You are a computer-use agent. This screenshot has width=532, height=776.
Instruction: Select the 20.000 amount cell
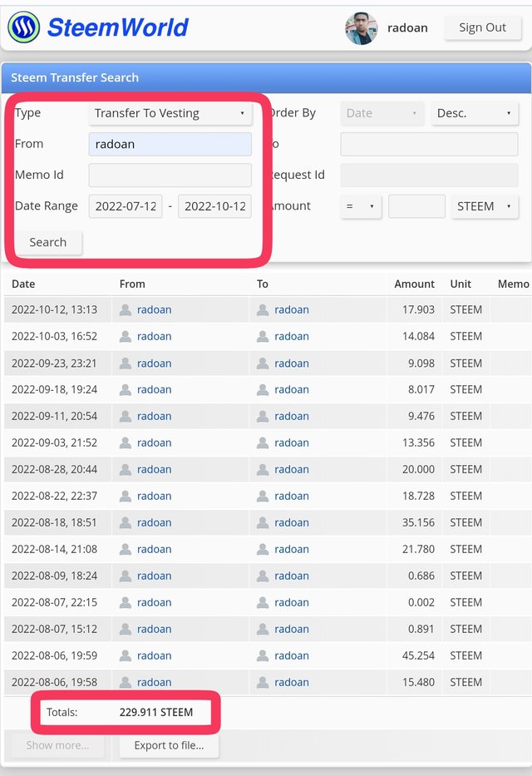(418, 469)
